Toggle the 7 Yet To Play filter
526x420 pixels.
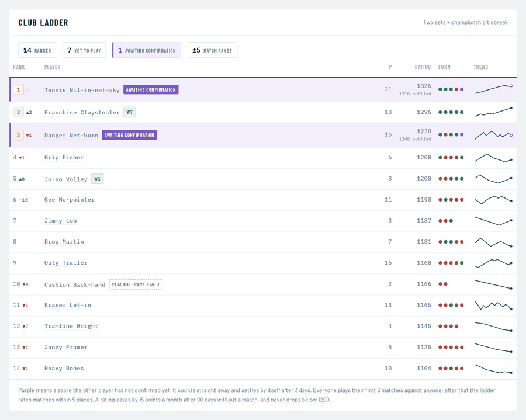[x=84, y=50]
